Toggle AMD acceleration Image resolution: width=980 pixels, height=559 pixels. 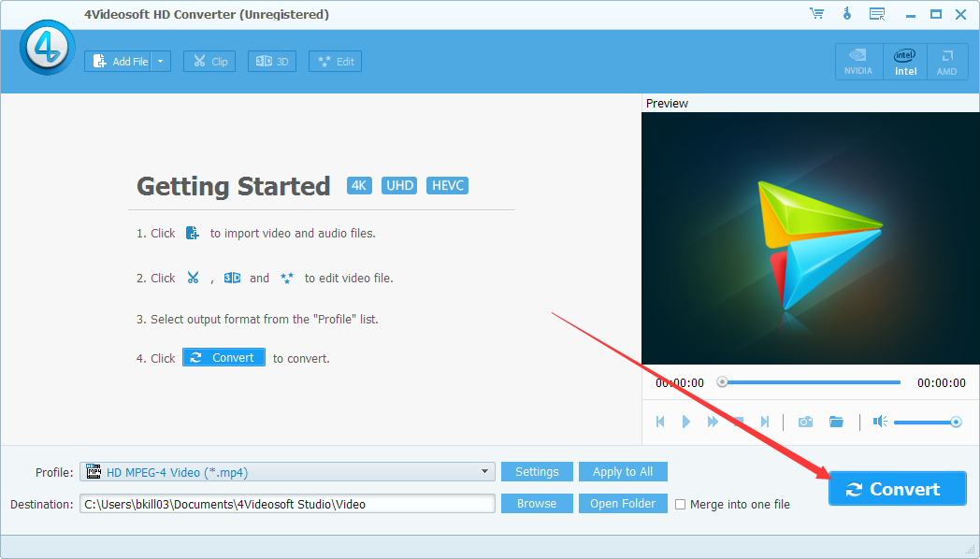point(947,62)
